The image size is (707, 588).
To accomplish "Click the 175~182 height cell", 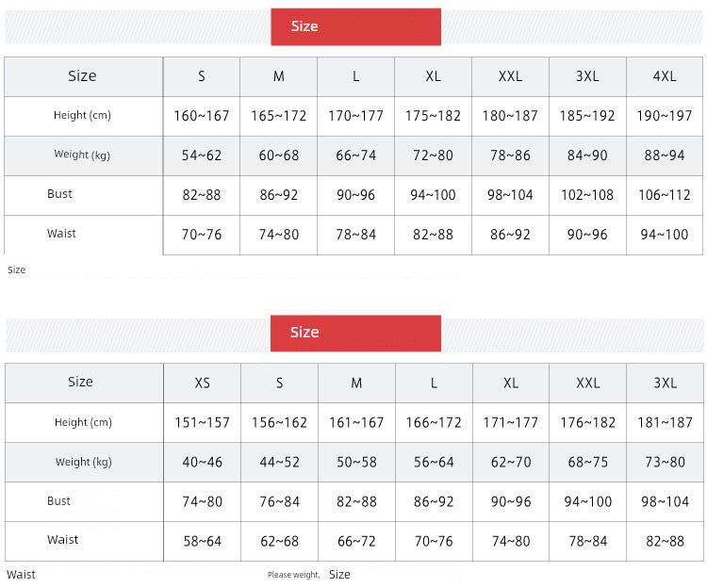I will pyautogui.click(x=433, y=116).
